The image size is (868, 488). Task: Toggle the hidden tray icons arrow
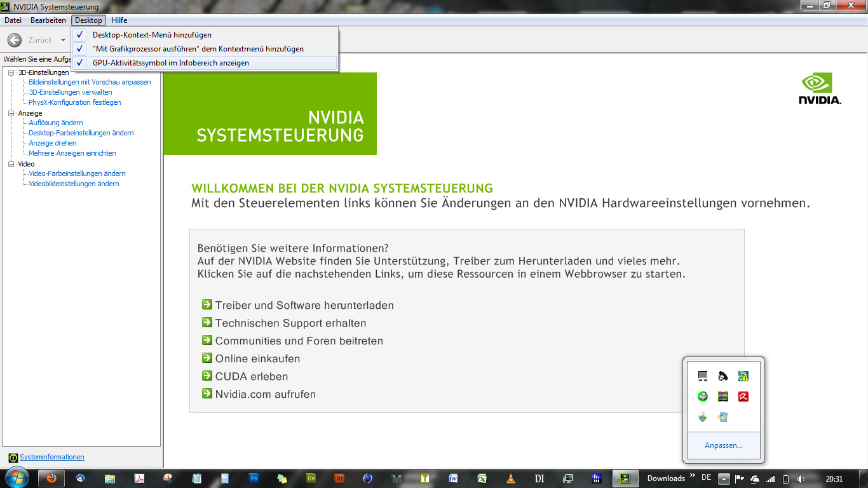pyautogui.click(x=724, y=479)
